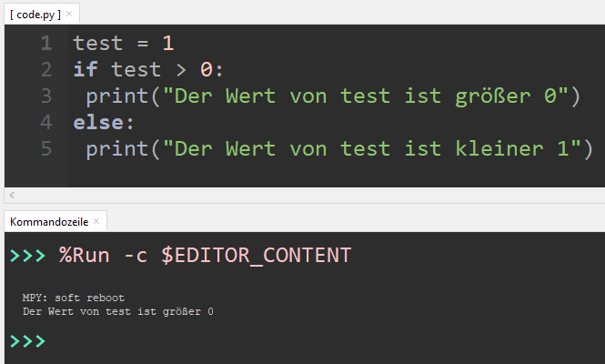
Task: Place cursor on 'test = 1' line
Action: coord(123,43)
